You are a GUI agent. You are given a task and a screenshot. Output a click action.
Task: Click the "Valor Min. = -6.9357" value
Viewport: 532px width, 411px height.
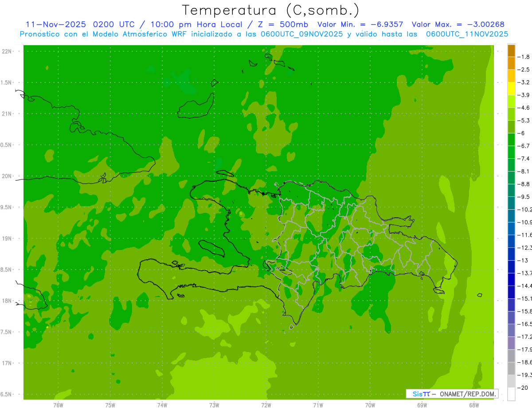point(360,24)
